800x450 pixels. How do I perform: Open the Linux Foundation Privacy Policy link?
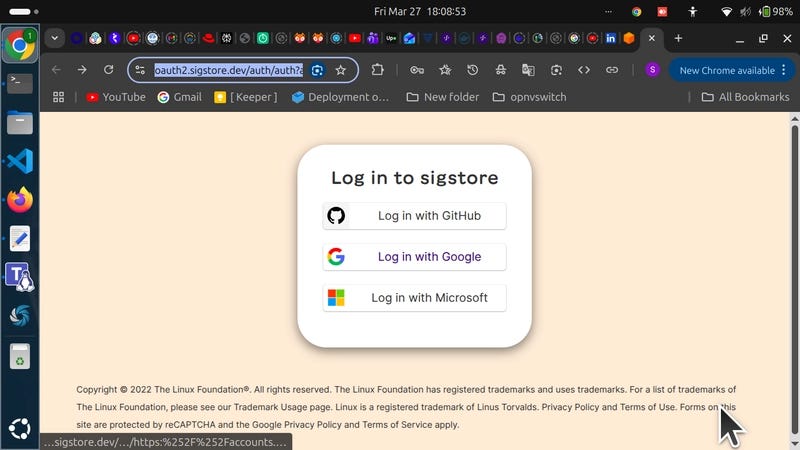570,407
